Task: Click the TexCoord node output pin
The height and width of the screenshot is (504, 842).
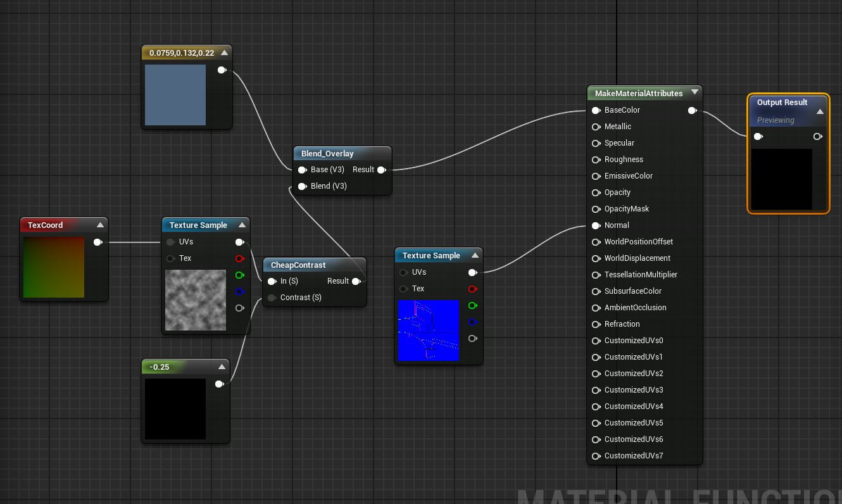Action: [x=97, y=242]
